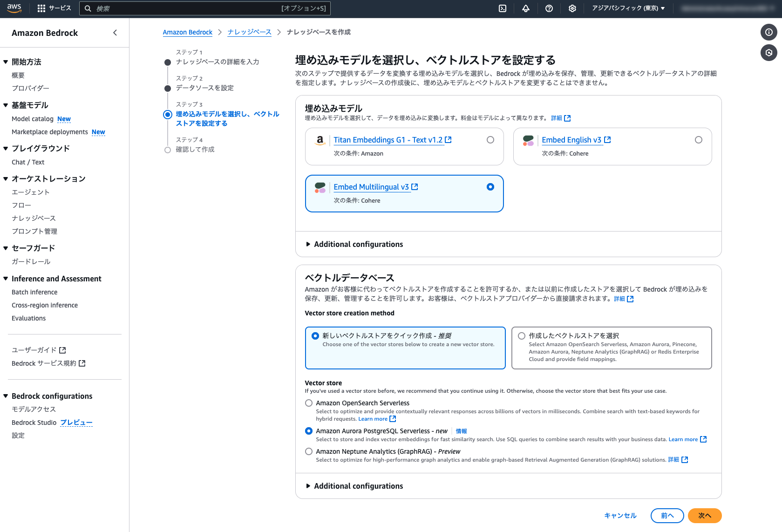Screen dimensions: 782x532
Task: Click external icon after Neptune 詳細
Action: click(685, 460)
